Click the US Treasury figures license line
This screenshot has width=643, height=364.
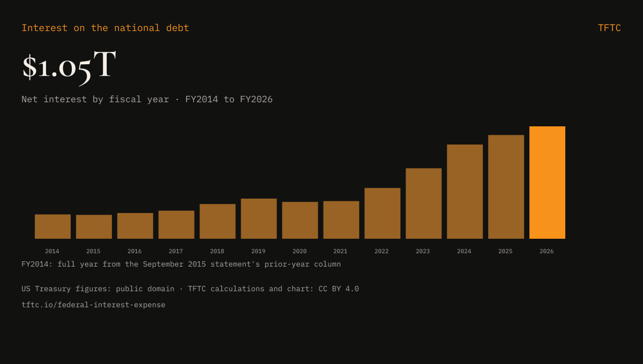click(190, 289)
